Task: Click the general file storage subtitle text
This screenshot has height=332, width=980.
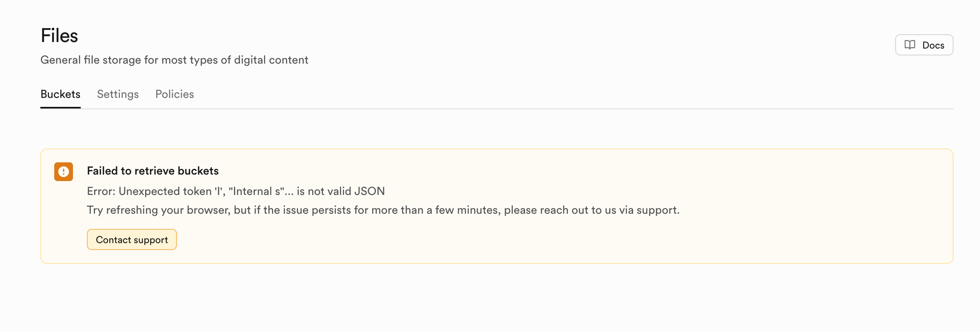Action: pos(174,60)
